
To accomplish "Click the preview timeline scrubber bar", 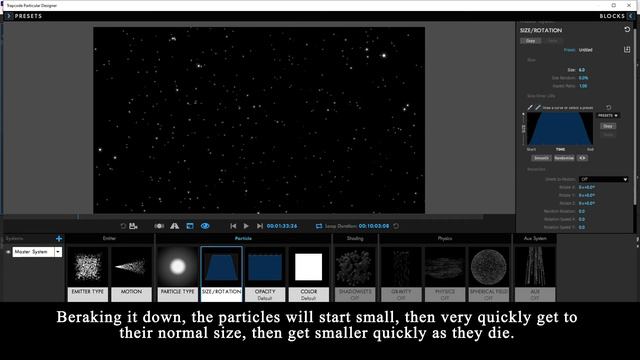I will [244, 217].
